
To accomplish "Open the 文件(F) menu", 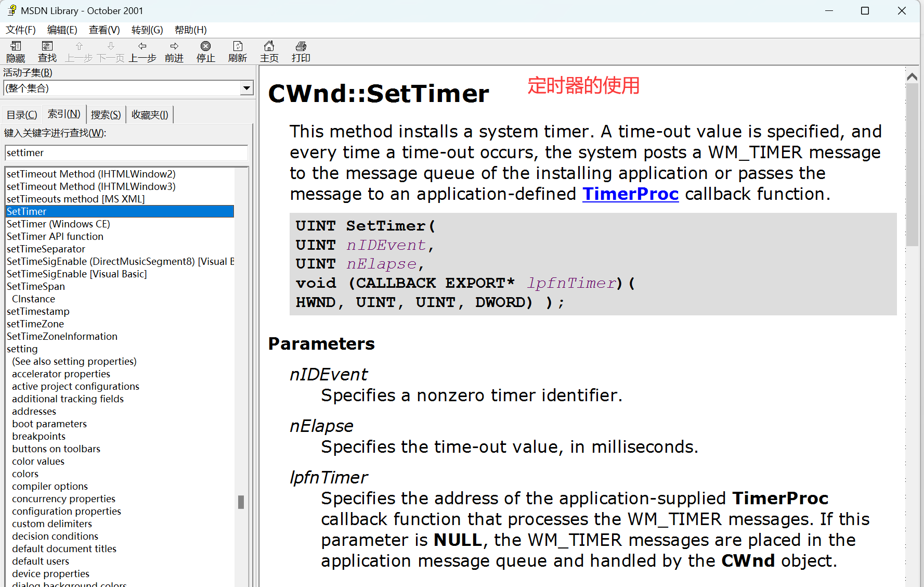I will click(x=21, y=30).
